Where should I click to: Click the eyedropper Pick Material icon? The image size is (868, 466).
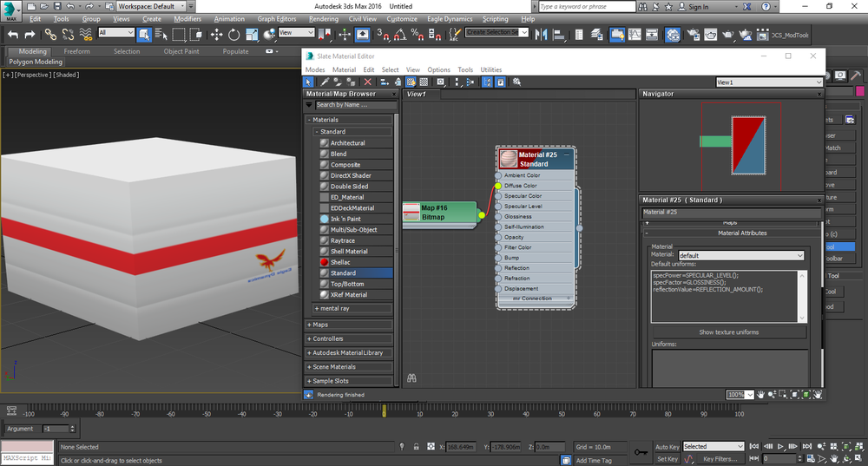[x=325, y=82]
